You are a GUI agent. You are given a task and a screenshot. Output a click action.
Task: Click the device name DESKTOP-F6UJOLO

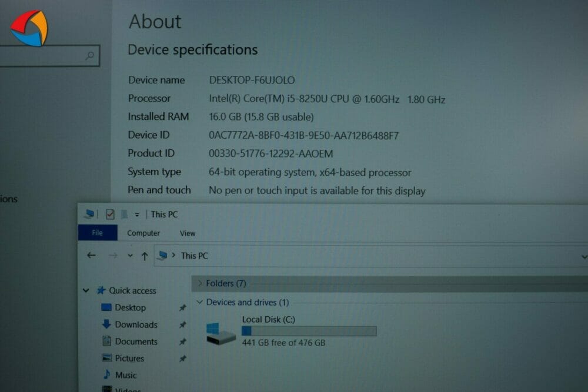tap(252, 80)
